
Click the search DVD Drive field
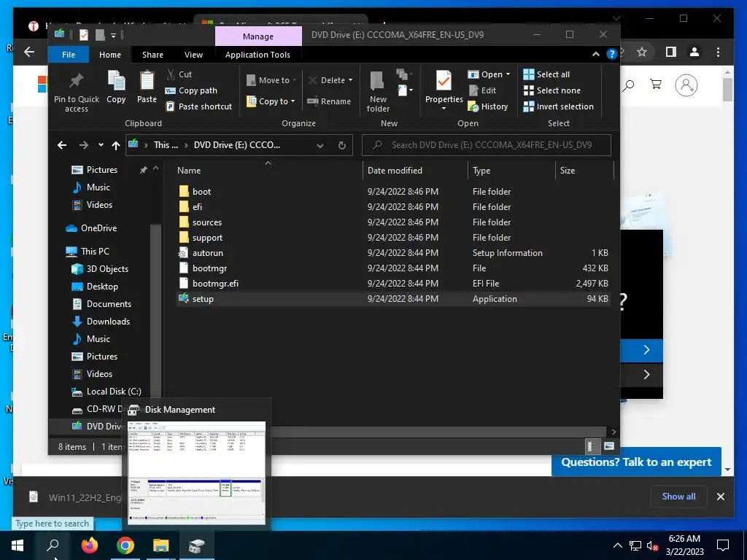point(487,145)
